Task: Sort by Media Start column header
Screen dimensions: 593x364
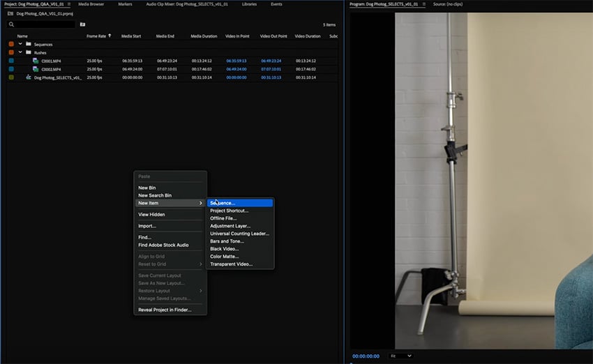Action: pos(131,36)
